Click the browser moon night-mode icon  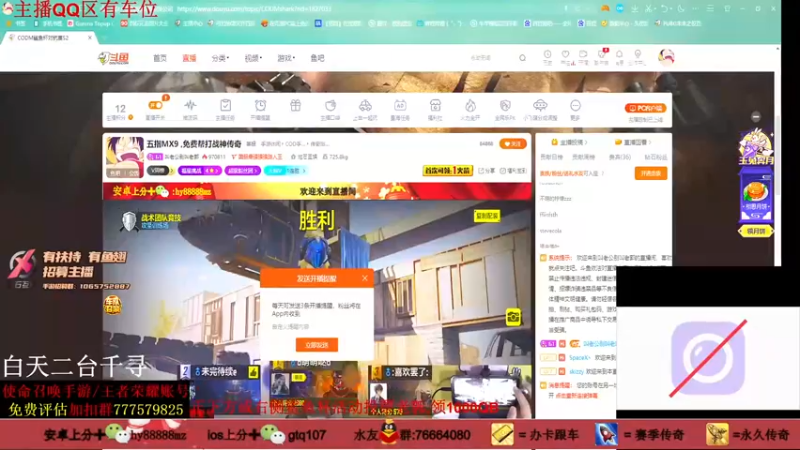tap(681, 9)
